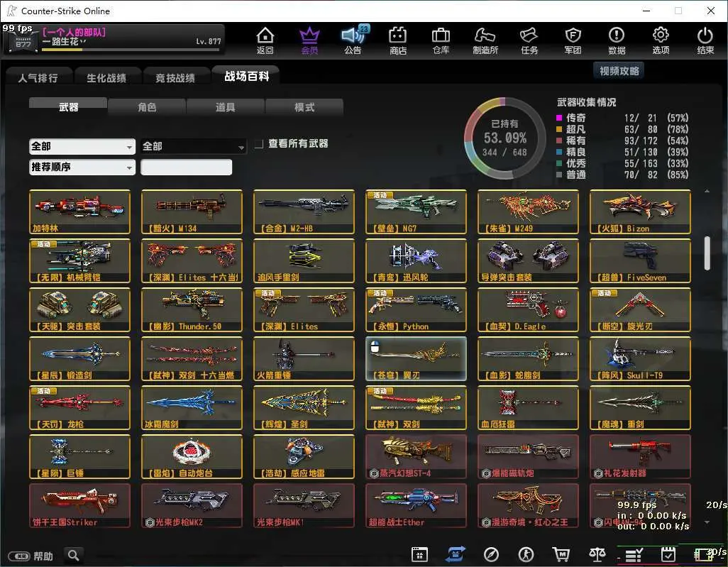Switch to the 生化战绩 tab
728x567 pixels.
[x=106, y=77]
